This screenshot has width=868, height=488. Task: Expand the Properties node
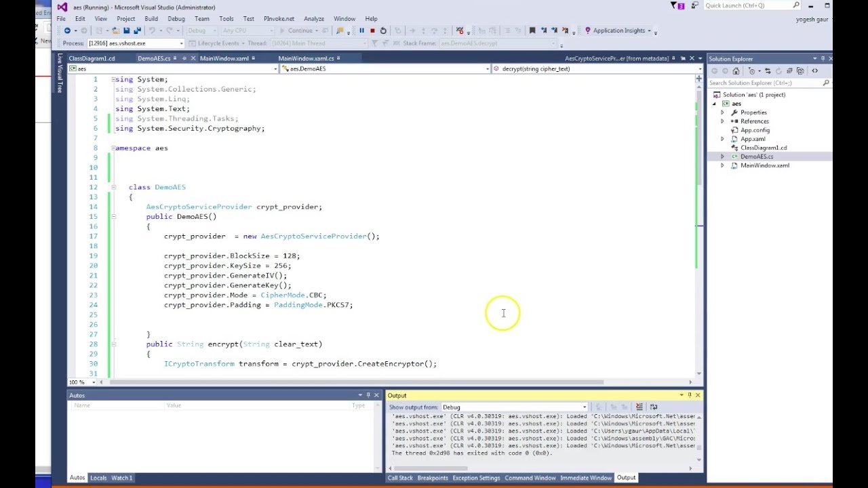[722, 113]
